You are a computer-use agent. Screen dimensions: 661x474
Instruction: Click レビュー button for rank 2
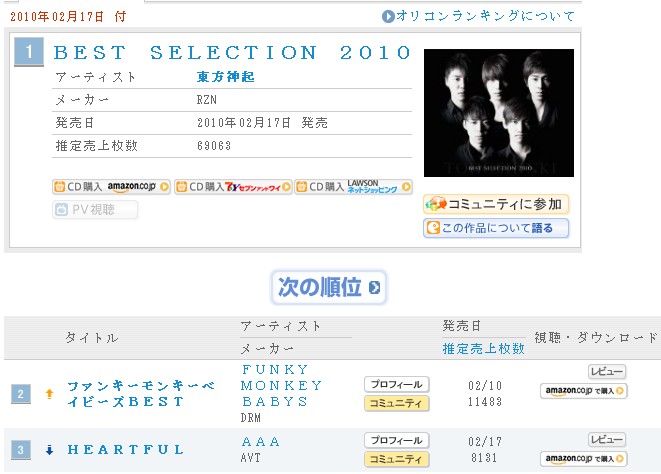click(x=607, y=372)
